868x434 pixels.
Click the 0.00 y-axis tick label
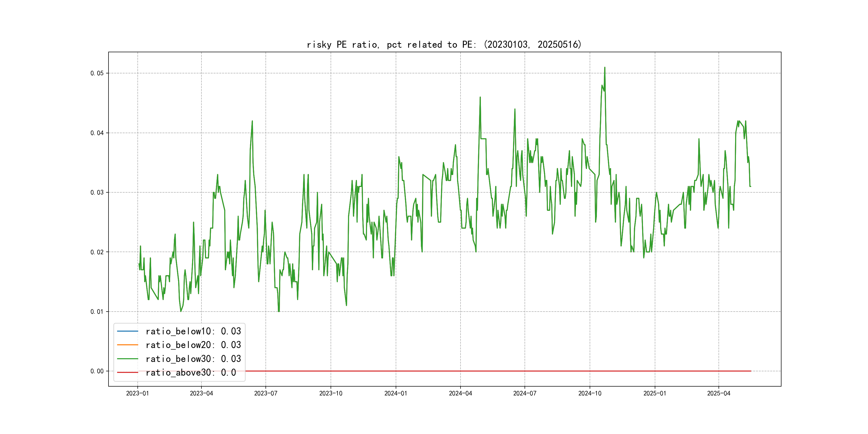[97, 371]
